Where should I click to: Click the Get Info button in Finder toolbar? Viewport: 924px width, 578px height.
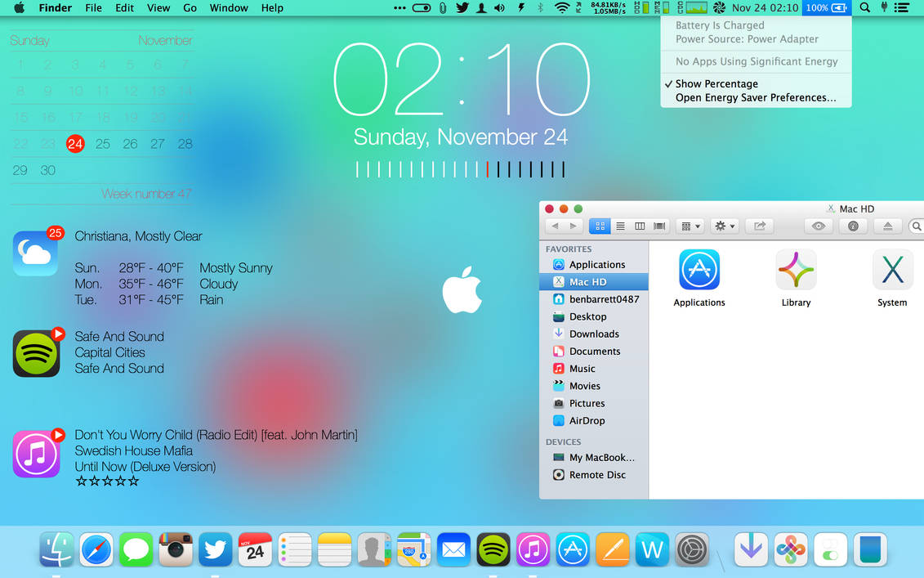853,226
